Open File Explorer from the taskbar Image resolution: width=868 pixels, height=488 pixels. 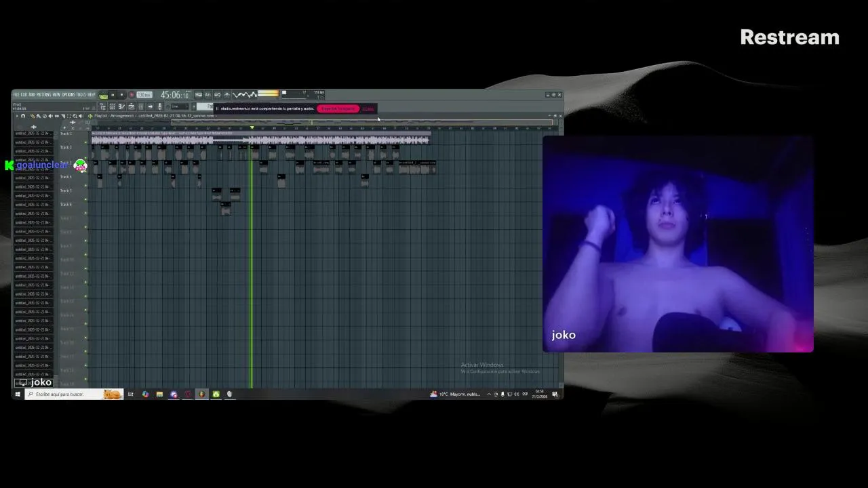(x=159, y=394)
